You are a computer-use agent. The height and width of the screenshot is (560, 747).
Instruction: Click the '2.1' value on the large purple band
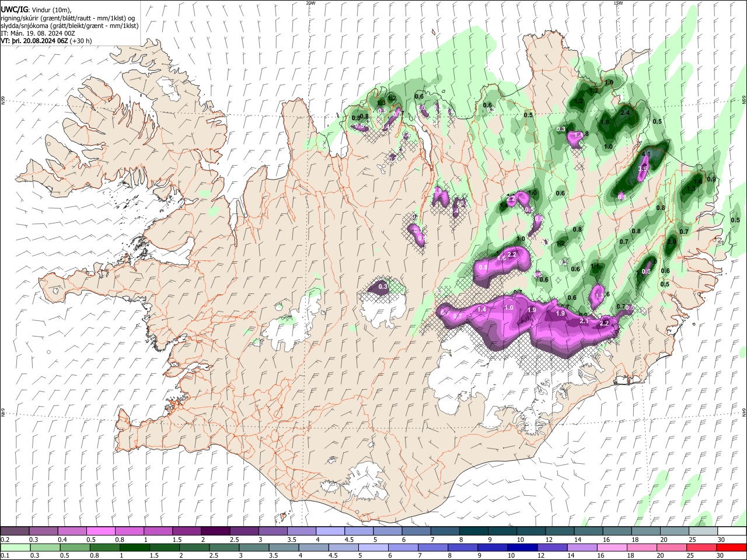tap(583, 321)
